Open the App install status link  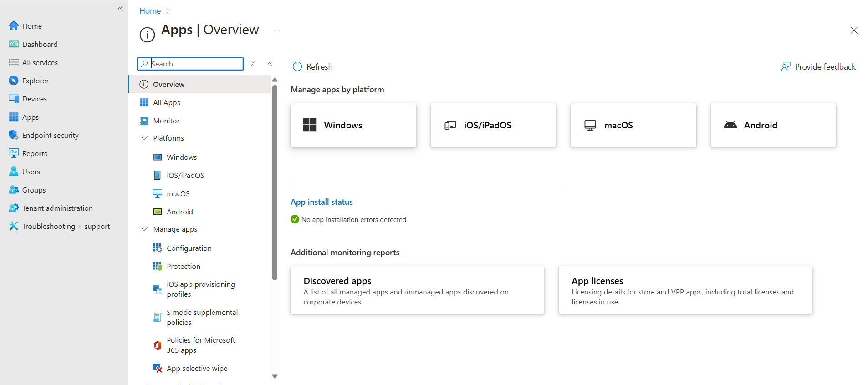pos(322,202)
